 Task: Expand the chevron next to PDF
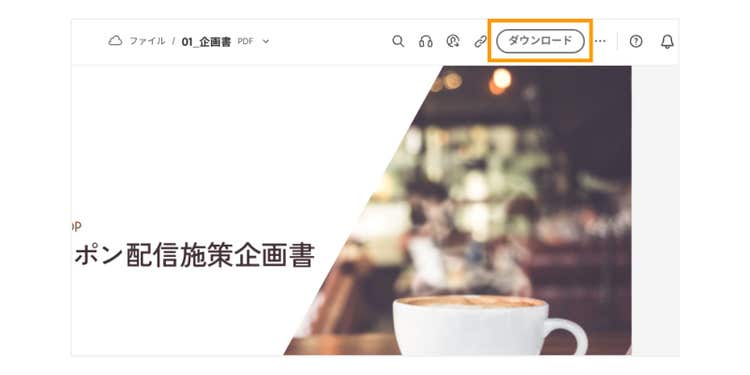[x=266, y=42]
